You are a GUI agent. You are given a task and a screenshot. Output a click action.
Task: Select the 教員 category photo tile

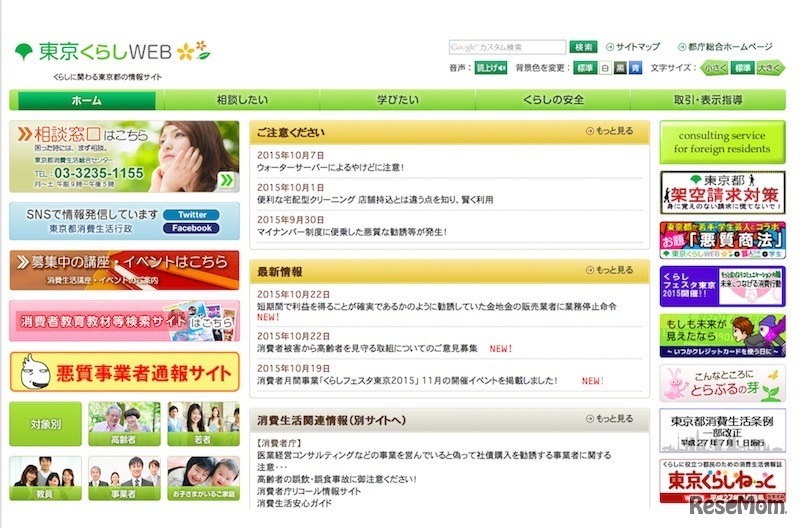(45, 478)
